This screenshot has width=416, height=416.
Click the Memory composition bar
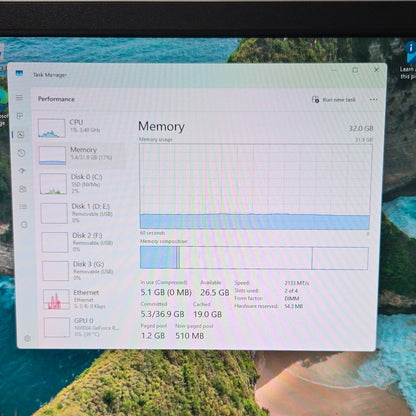pos(254,258)
